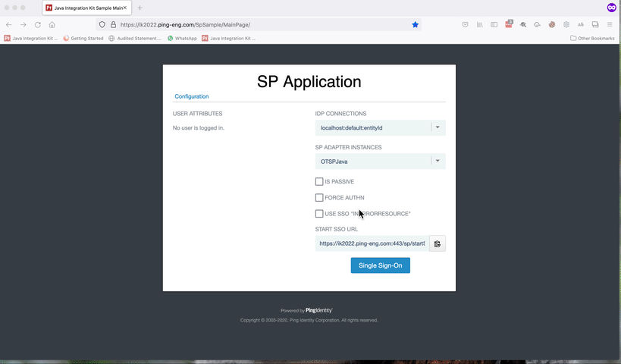The height and width of the screenshot is (364, 621).
Task: Open the Configuration link
Action: pyautogui.click(x=192, y=96)
